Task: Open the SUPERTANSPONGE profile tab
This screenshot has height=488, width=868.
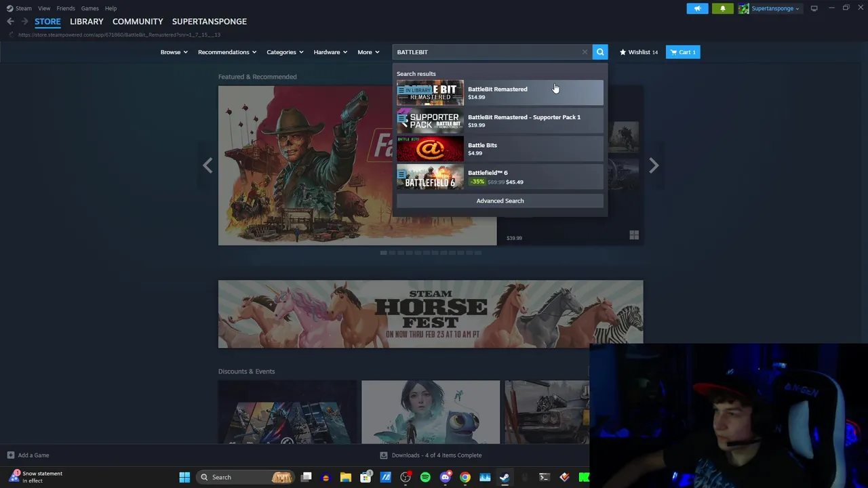Action: click(210, 22)
